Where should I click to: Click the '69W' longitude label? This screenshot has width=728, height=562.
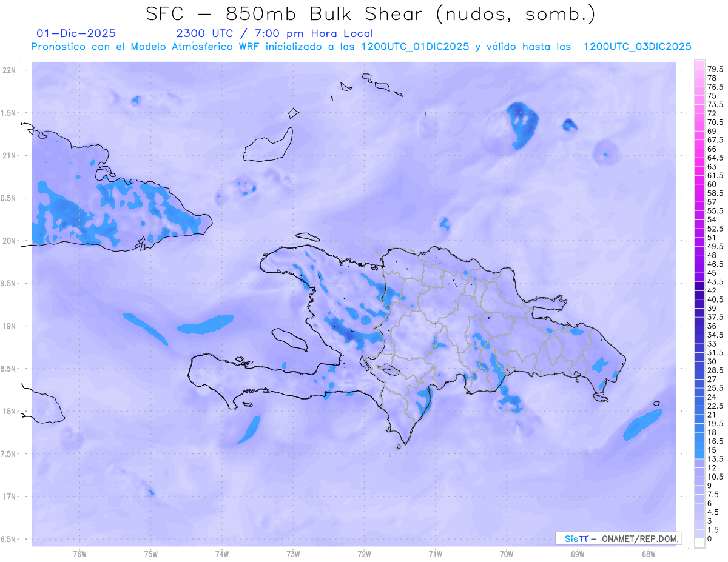pos(578,554)
